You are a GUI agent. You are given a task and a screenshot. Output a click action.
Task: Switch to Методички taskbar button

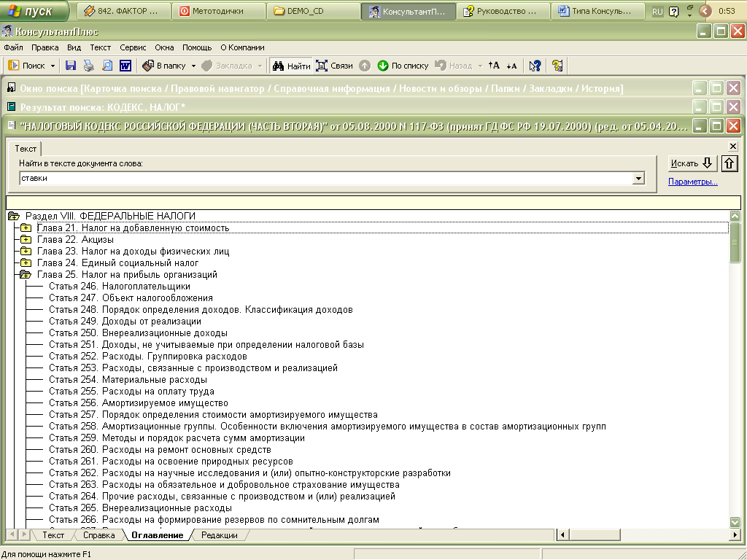point(218,11)
